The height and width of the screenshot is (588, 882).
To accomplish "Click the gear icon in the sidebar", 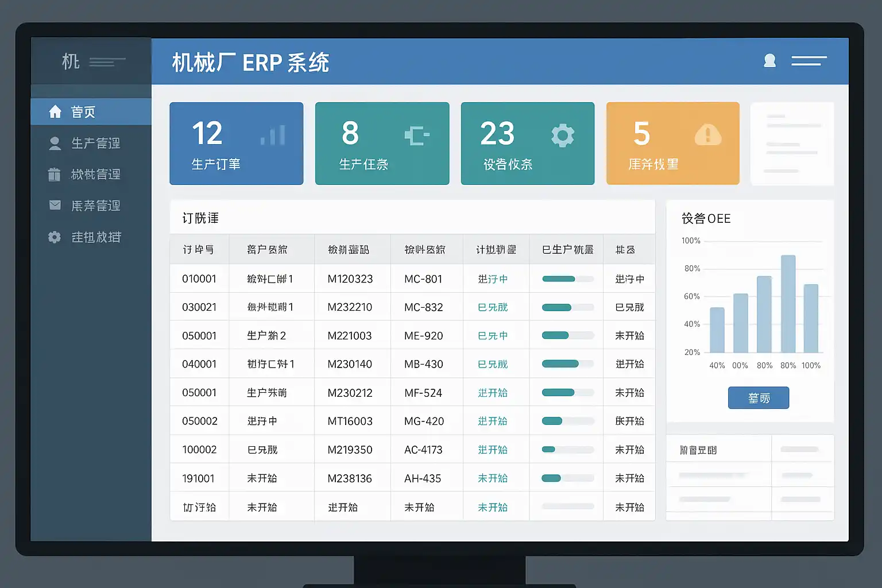I will click(55, 237).
